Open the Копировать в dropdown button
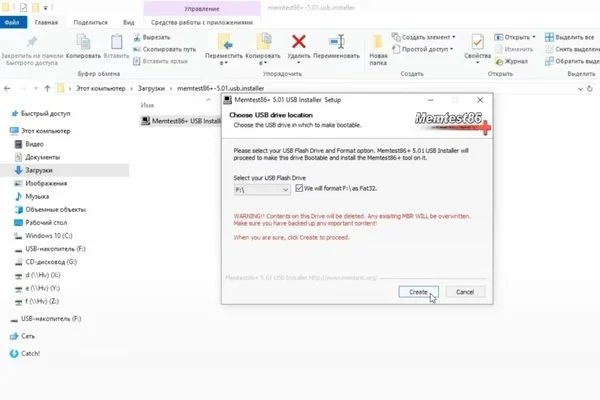Viewport: 600px width, 400px height. (x=262, y=49)
